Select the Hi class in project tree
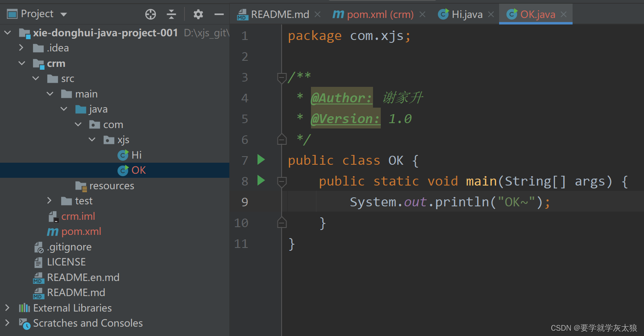 pos(115,155)
